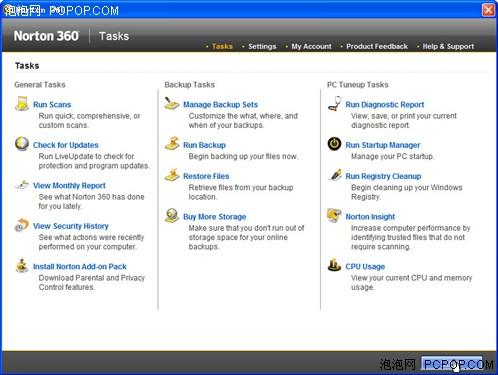Click the Buy More Storage icon

click(x=172, y=216)
